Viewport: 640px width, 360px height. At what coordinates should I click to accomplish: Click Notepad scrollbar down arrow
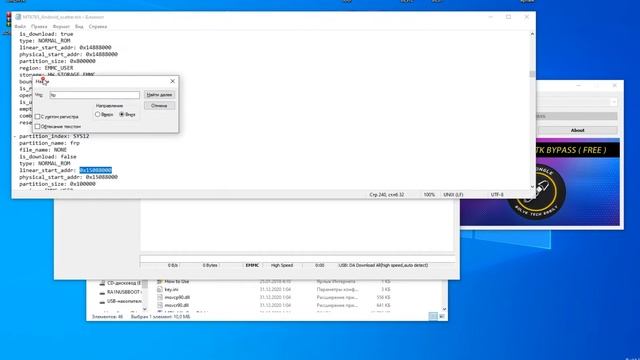[532, 187]
